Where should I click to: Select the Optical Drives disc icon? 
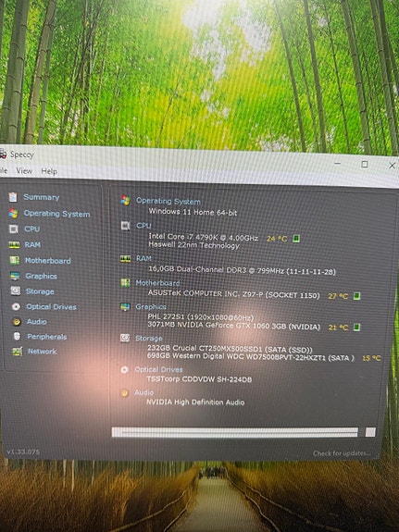point(16,307)
